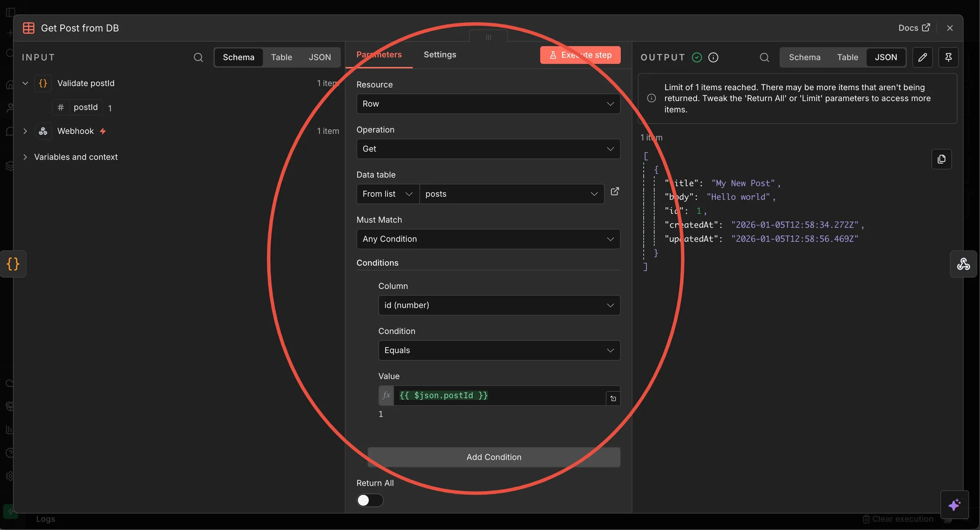Switch INPUT view to JSON
The height and width of the screenshot is (530, 980).
[x=320, y=57]
